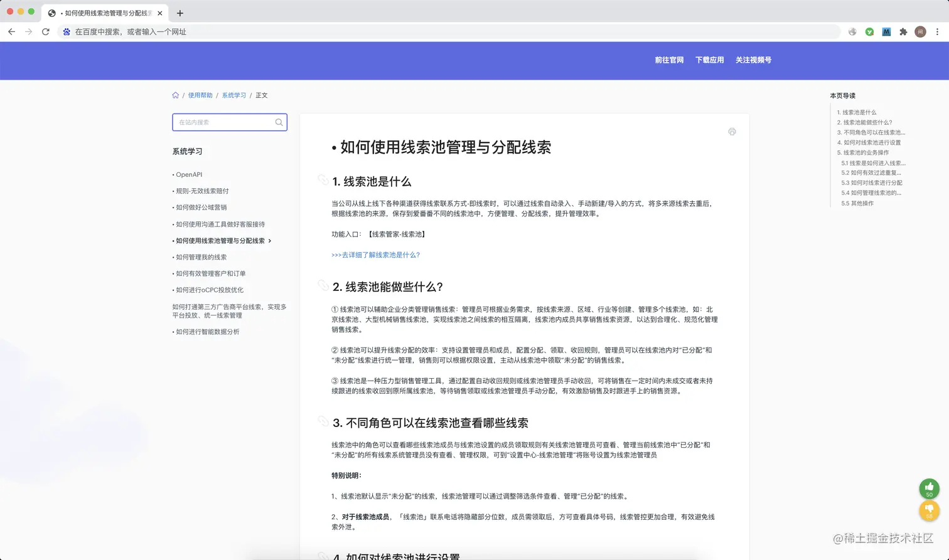949x560 pixels.
Task: Click the grey globe extension icon
Action: 852,32
